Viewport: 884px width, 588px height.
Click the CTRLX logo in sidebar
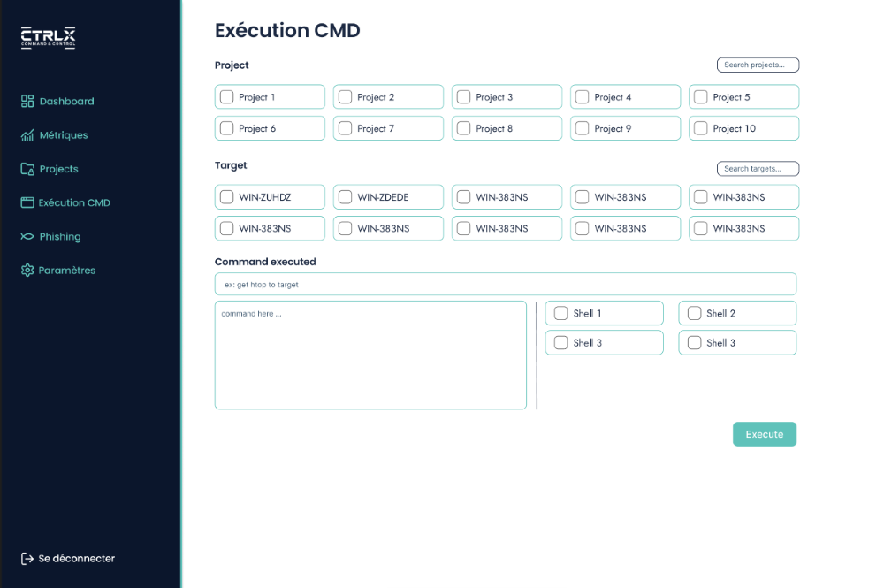49,36
